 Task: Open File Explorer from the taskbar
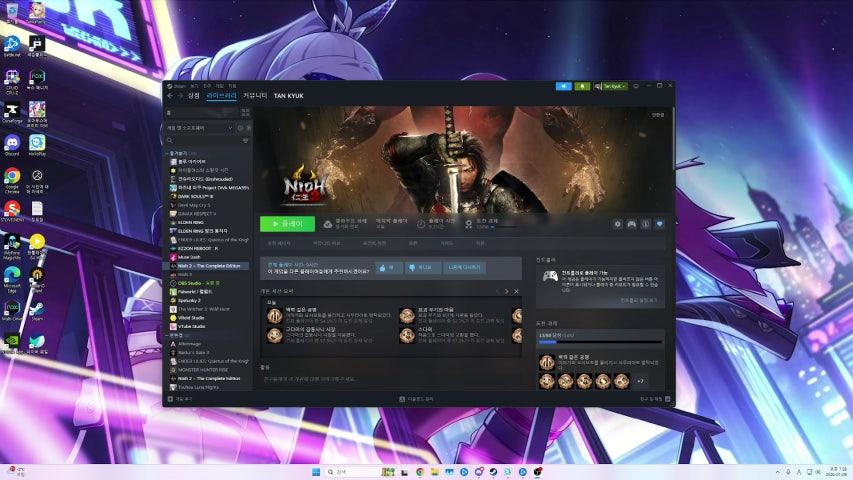click(435, 472)
